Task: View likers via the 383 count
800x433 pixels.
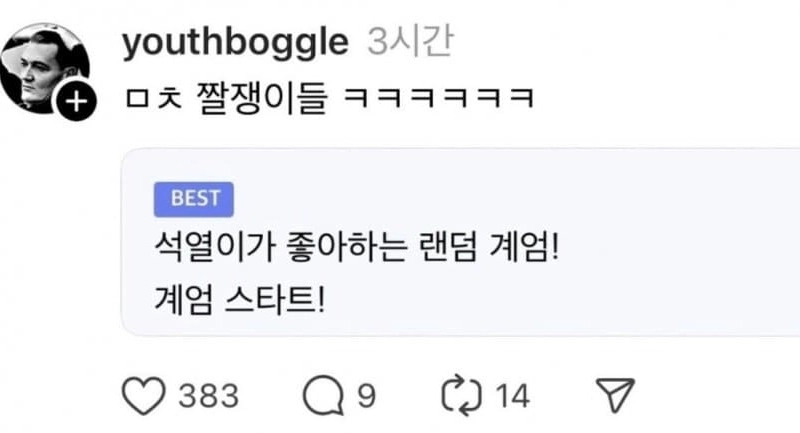Action: (209, 396)
